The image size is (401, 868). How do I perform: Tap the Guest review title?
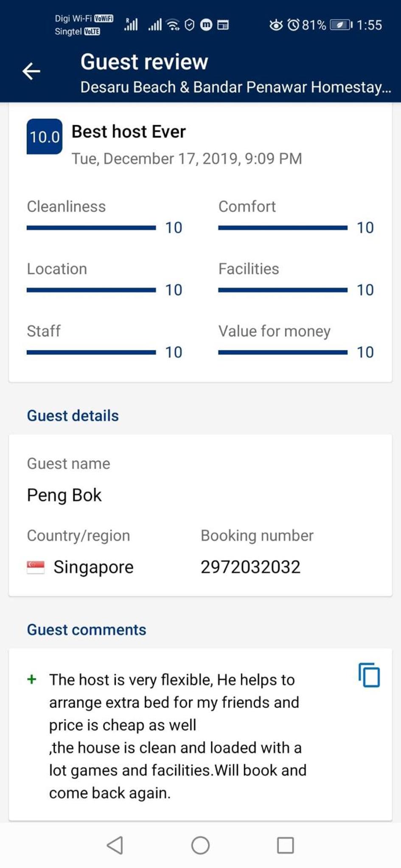[x=144, y=62]
